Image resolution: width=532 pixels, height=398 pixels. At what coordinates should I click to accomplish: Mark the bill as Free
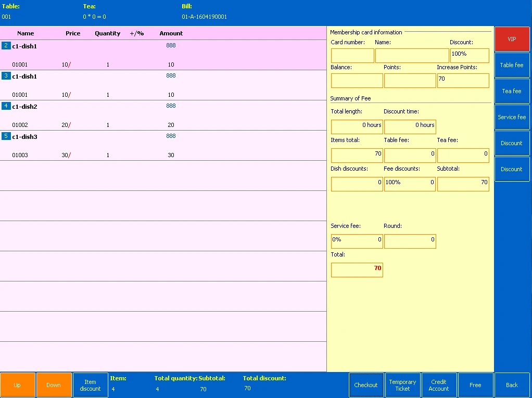coord(475,384)
